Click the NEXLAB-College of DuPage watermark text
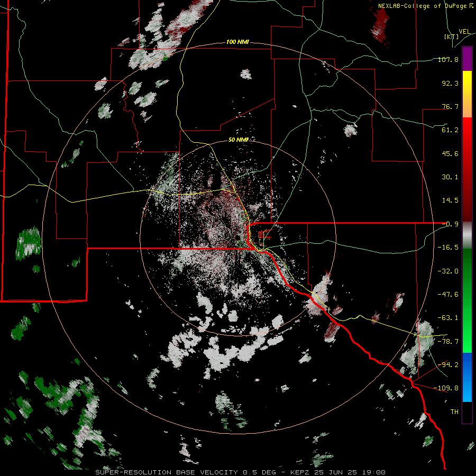Image resolution: width=476 pixels, height=476 pixels. pyautogui.click(x=426, y=6)
